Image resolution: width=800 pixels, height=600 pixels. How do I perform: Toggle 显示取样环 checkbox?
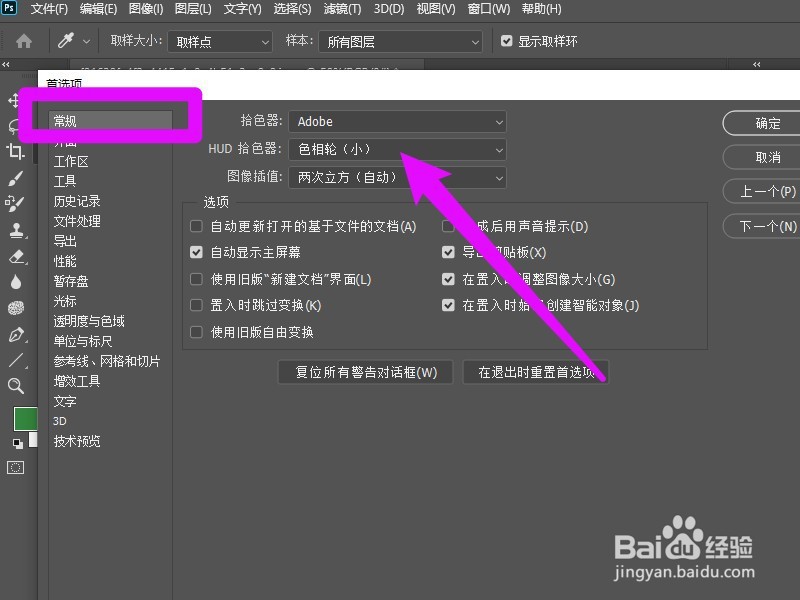click(x=506, y=41)
